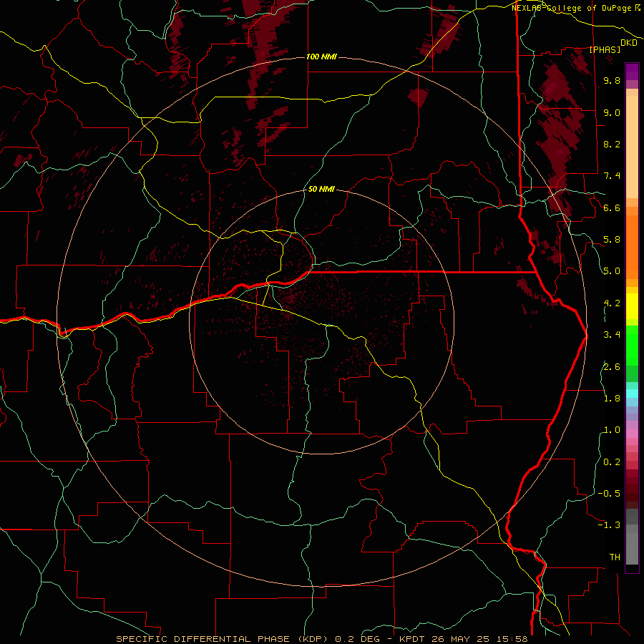The width and height of the screenshot is (644, 644).
Task: Click the 1.8 value on color scale
Action: [x=612, y=399]
